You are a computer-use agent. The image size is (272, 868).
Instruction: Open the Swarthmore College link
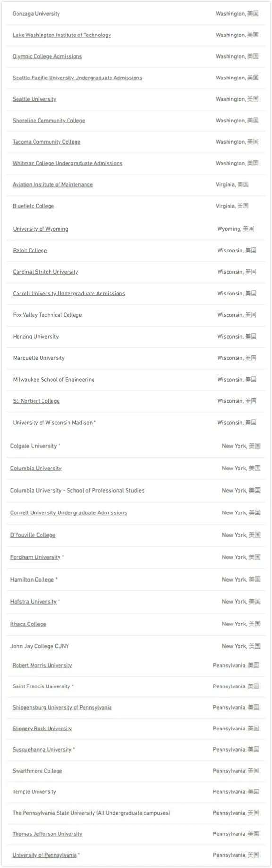(37, 771)
